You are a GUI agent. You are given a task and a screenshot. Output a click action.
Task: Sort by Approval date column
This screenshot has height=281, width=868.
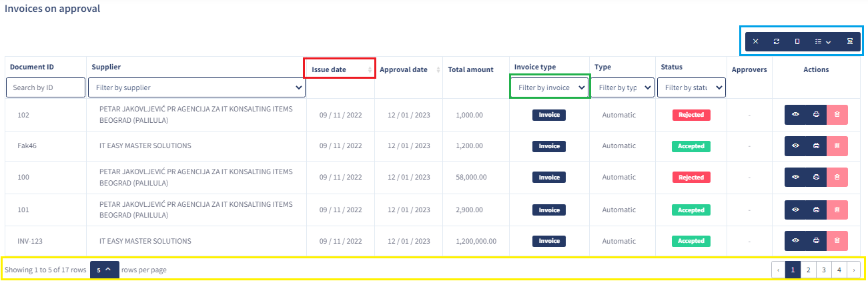pos(409,69)
